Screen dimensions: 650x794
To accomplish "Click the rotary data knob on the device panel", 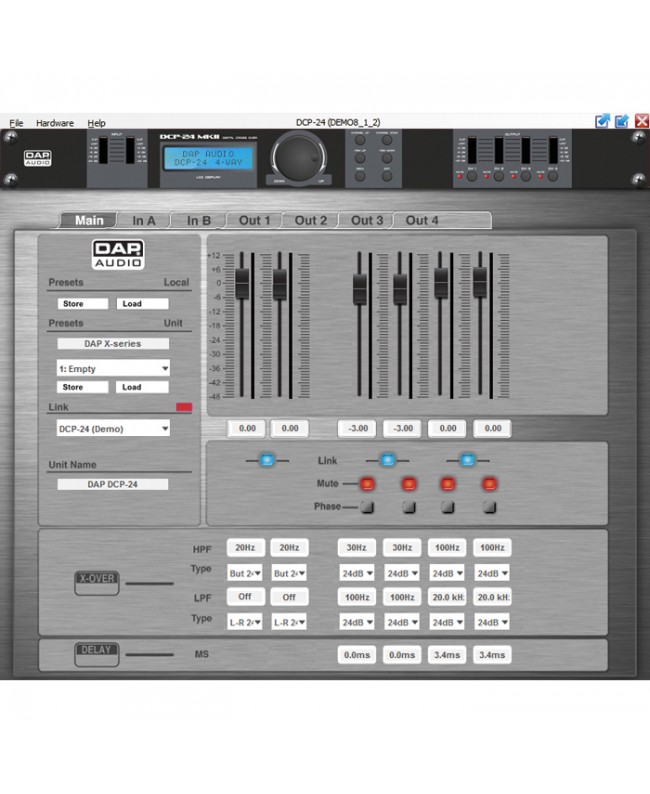I will point(299,157).
